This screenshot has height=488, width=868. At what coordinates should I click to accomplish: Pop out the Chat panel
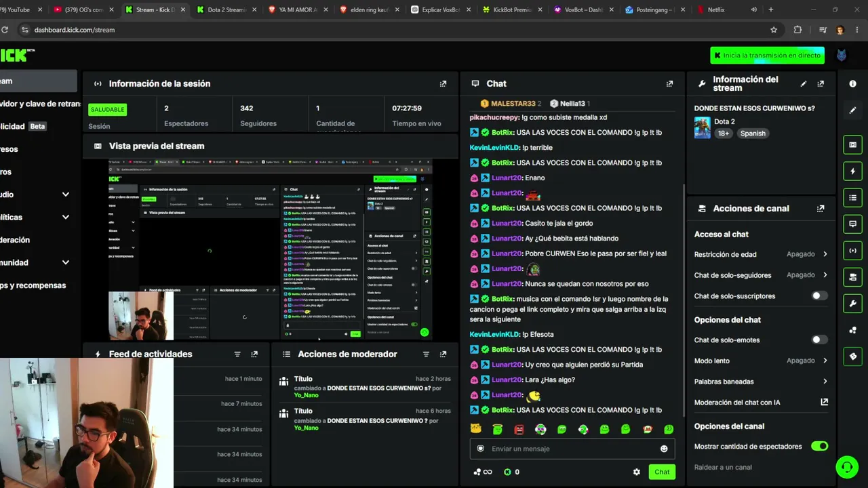pyautogui.click(x=669, y=83)
